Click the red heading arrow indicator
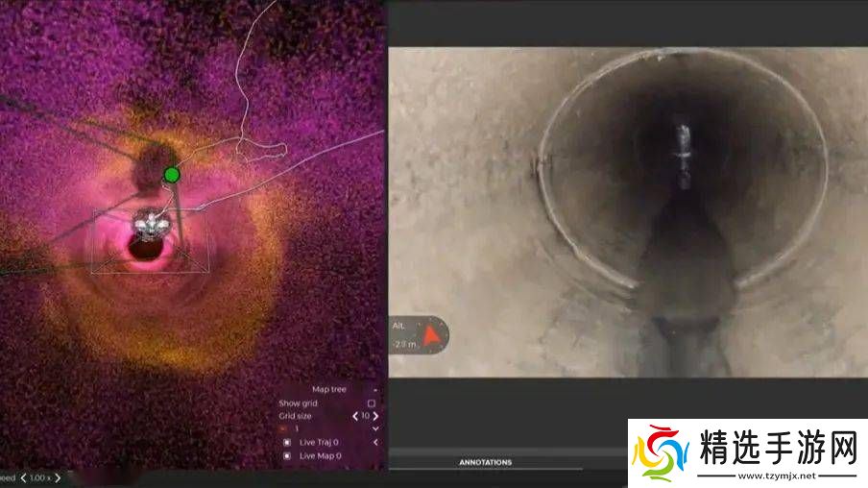The image size is (868, 488). (433, 334)
